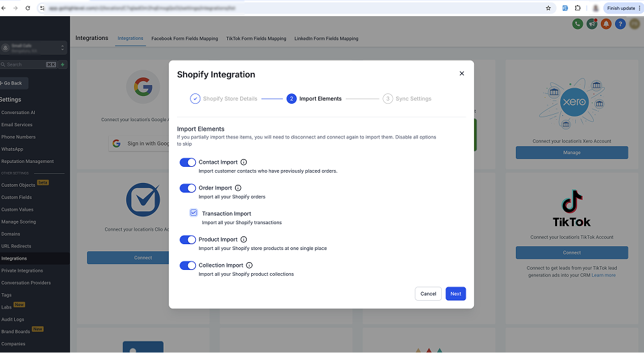Image resolution: width=644 pixels, height=353 pixels.
Task: Open Custom Objects settings
Action: point(18,186)
